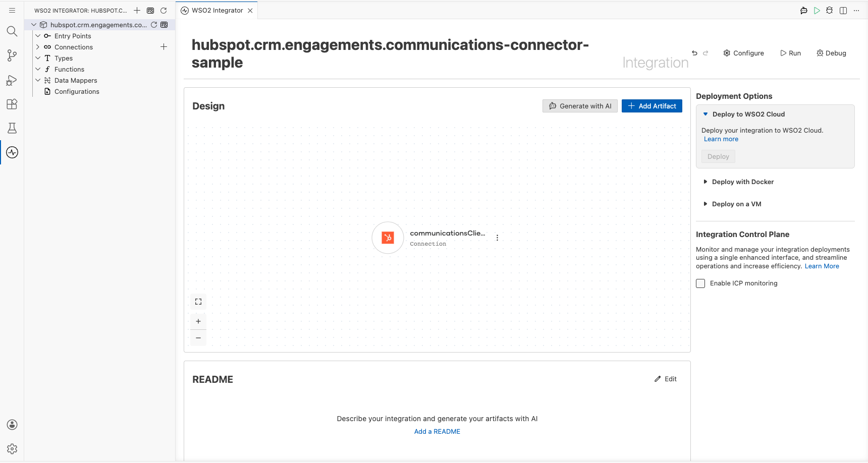Click the green run icon in title bar

[x=817, y=11]
